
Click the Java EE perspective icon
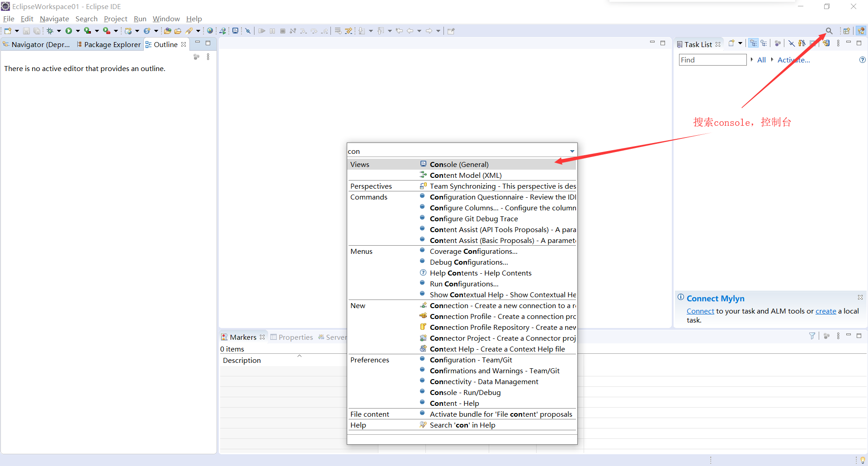point(861,31)
